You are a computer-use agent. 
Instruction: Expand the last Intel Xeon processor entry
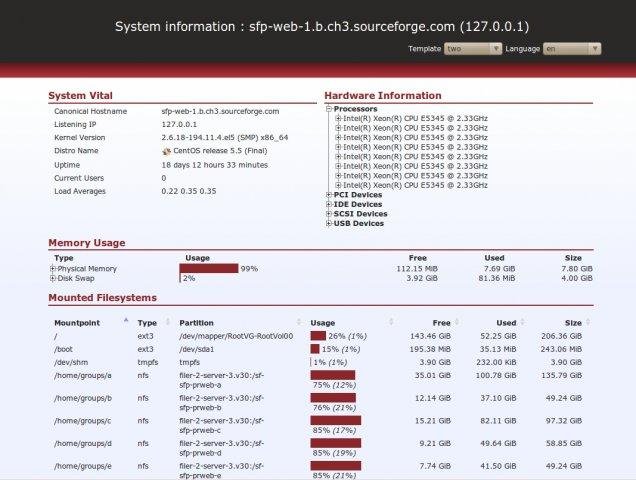338,185
